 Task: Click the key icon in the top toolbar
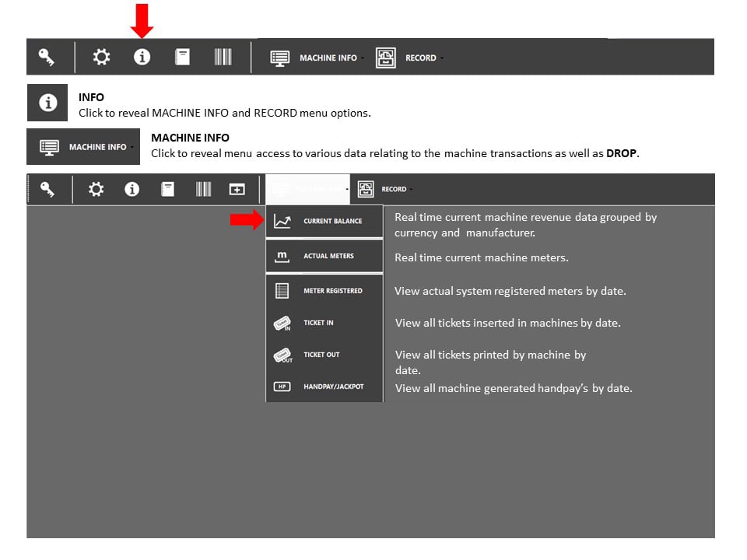(46, 57)
